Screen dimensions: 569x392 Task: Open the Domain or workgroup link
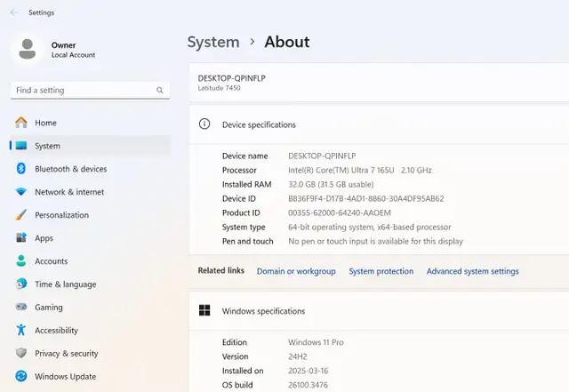point(296,271)
